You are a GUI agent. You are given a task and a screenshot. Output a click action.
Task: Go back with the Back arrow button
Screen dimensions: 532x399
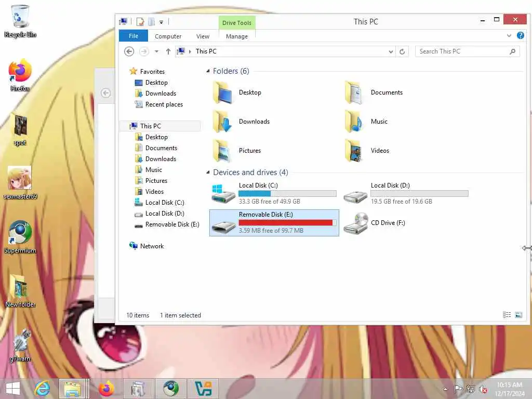(129, 51)
